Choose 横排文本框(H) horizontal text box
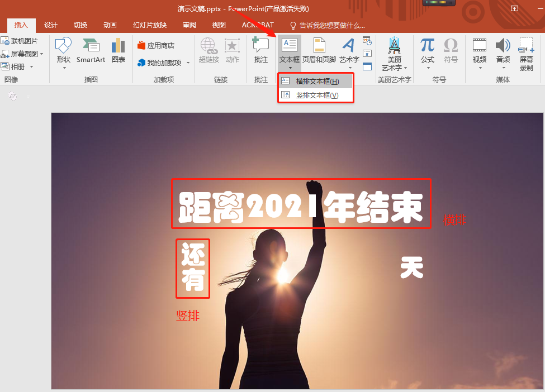 (x=316, y=81)
